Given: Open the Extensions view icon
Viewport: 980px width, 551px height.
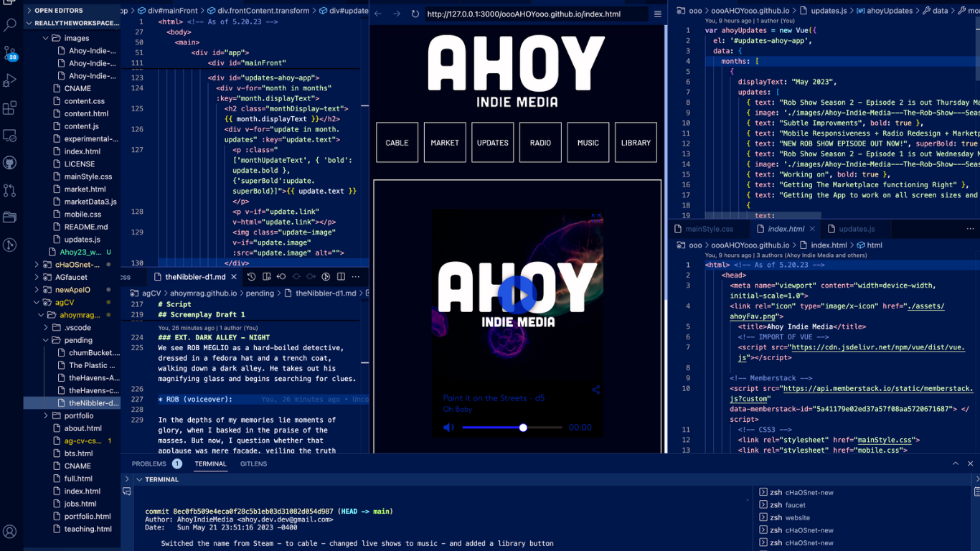Looking at the screenshot, I should [10, 108].
